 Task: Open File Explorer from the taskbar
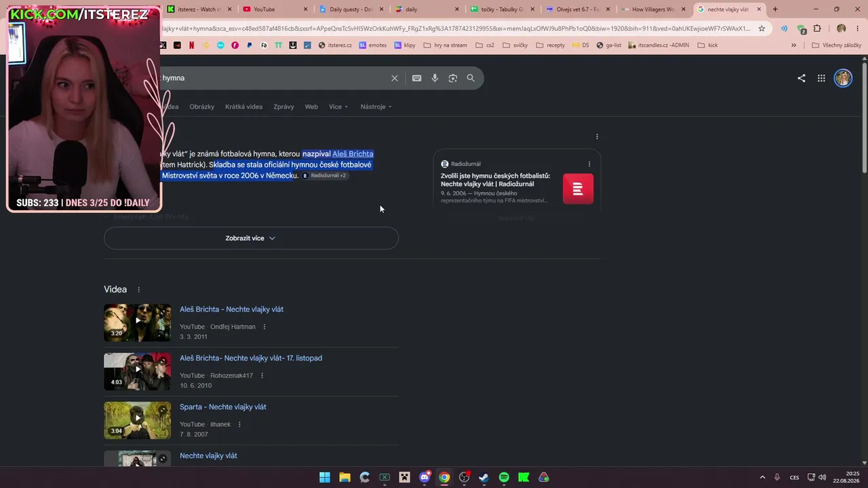[x=344, y=477]
